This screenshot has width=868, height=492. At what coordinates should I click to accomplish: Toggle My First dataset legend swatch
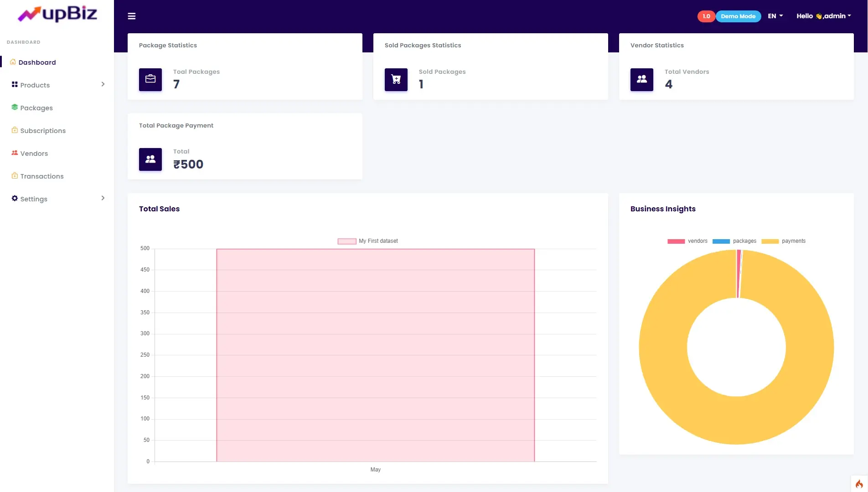(347, 241)
